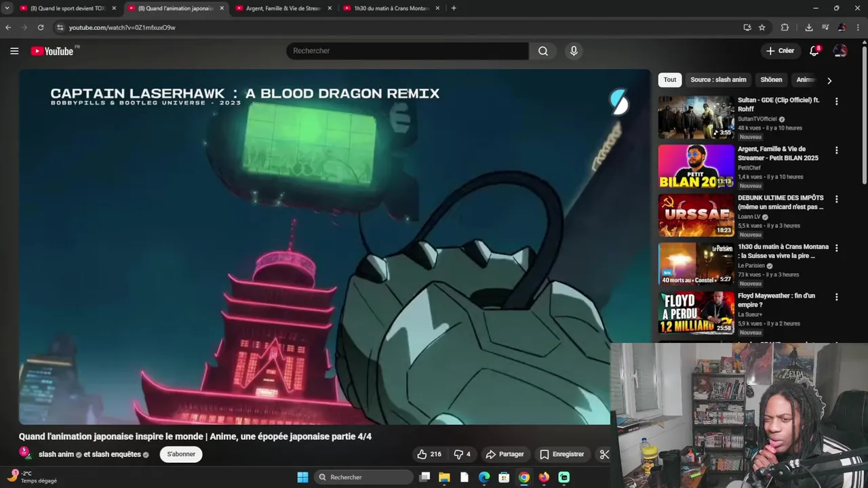This screenshot has width=868, height=488.
Task: Bookmark this page with the star
Action: tap(762, 27)
